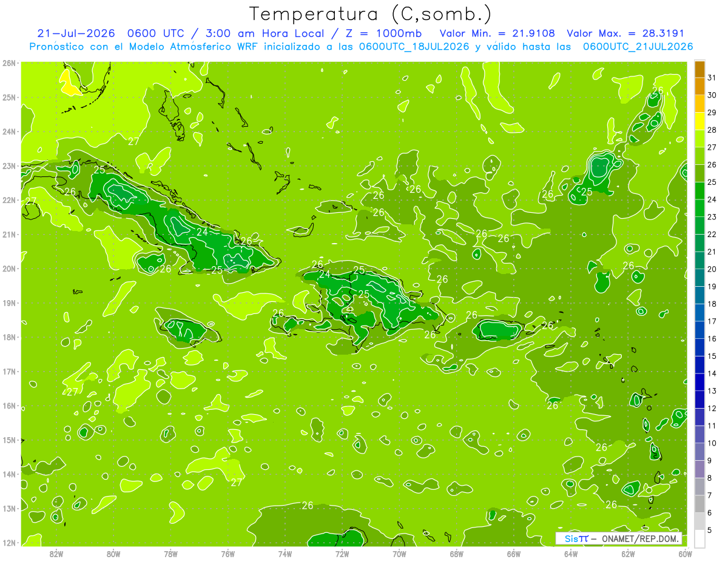This screenshot has width=728, height=562.
Task: Click the '15N' latitude axis label
Action: [9, 440]
